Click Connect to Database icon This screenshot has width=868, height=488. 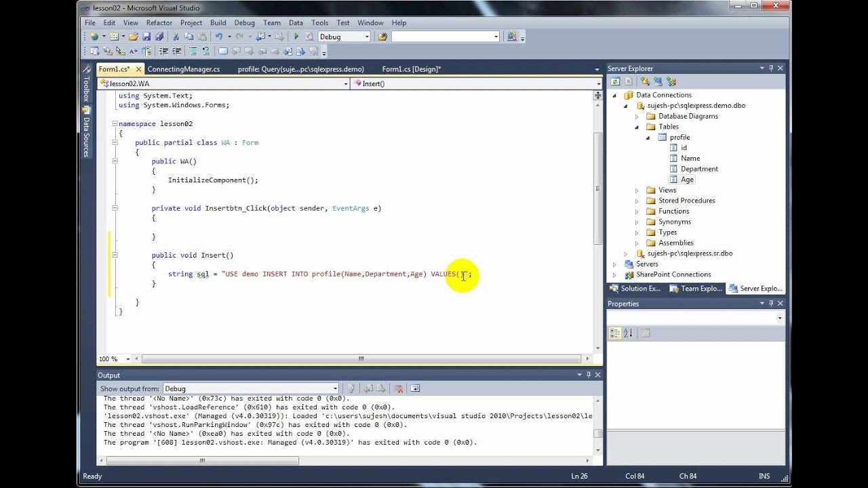pos(645,81)
